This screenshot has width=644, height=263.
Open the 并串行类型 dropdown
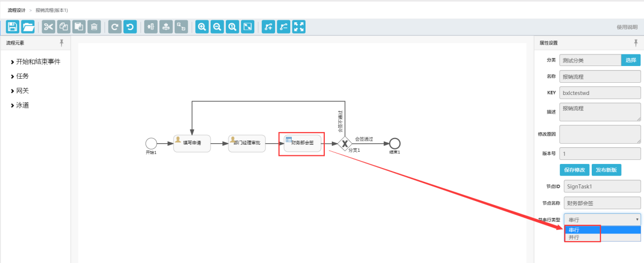pos(602,219)
